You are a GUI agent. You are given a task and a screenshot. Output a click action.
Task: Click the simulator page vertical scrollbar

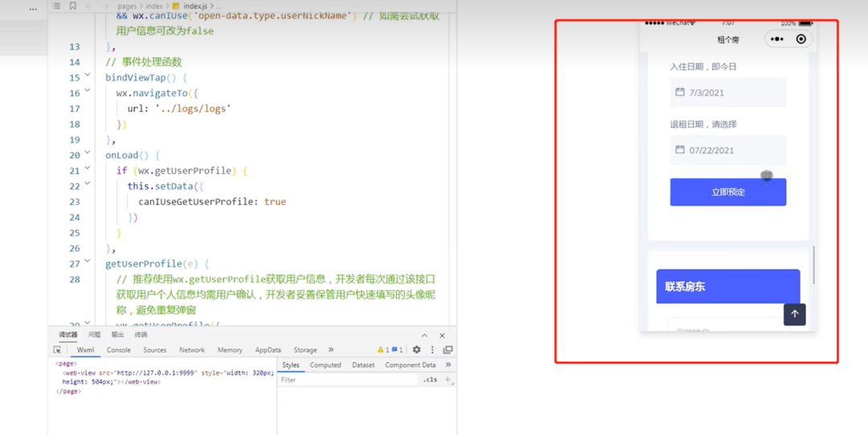pyautogui.click(x=813, y=265)
